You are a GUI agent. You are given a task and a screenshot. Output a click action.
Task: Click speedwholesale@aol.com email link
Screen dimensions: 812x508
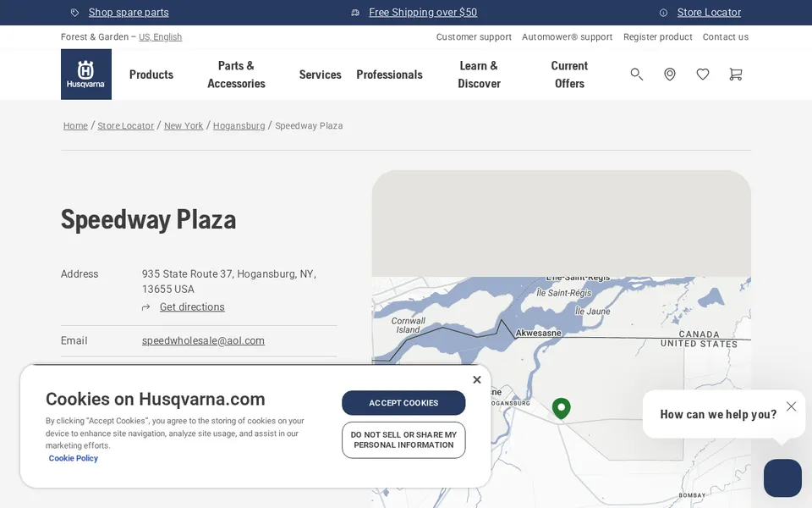[x=203, y=340]
